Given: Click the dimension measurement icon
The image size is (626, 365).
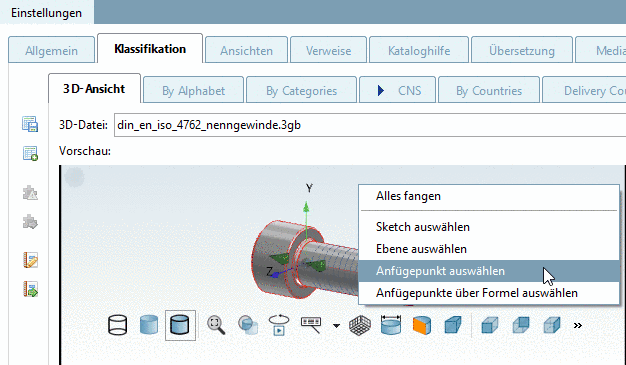Looking at the screenshot, I should click(x=391, y=325).
